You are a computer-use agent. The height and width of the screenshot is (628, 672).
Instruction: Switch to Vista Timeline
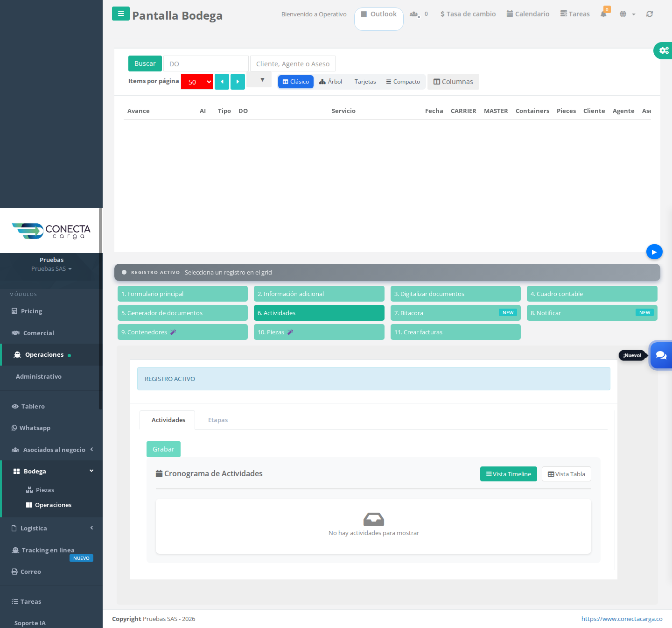point(509,474)
